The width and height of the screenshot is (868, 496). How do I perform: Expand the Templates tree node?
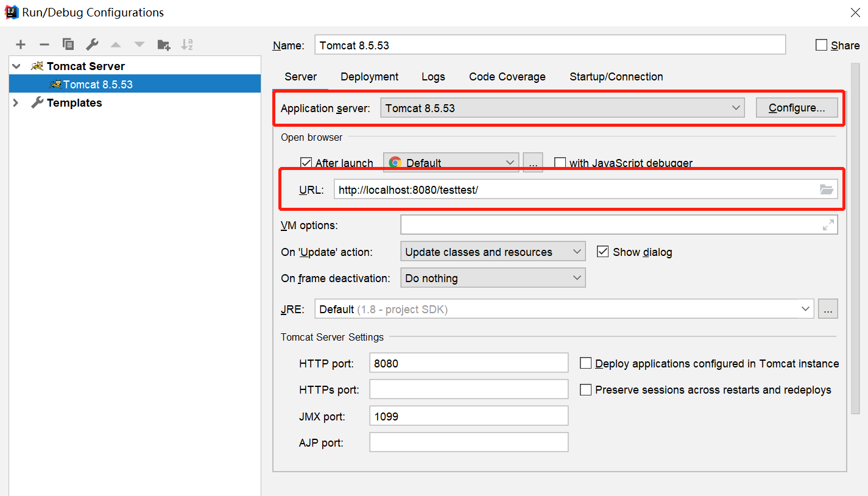point(16,103)
